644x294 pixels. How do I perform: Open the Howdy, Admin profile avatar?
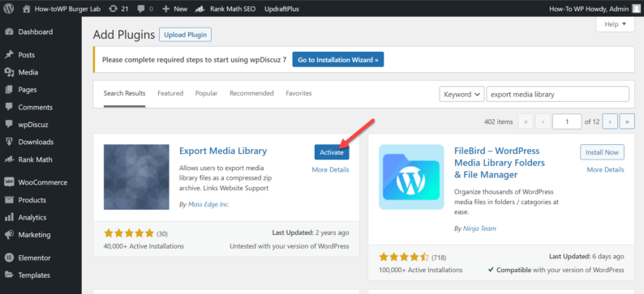coord(636,9)
